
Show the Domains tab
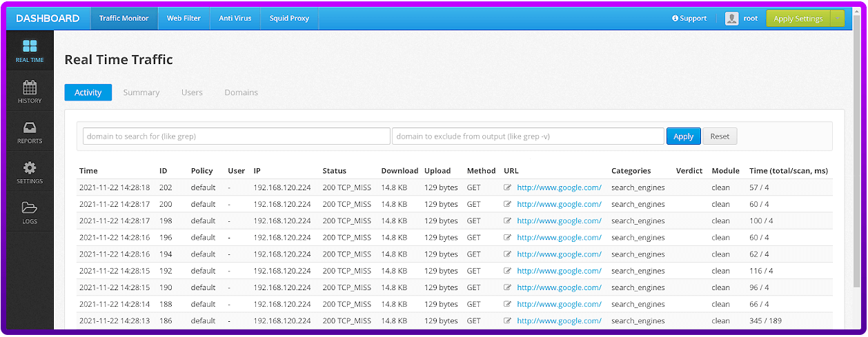click(241, 92)
